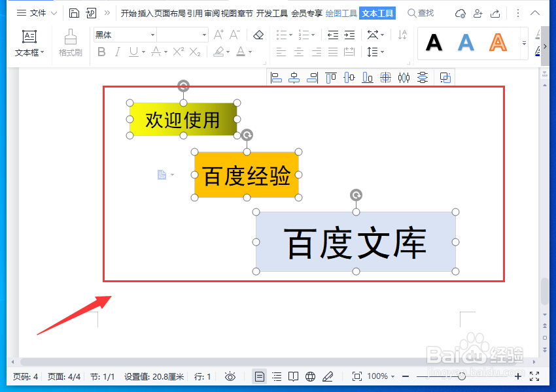Image resolution: width=556 pixels, height=392 pixels.
Task: Align objects to bottom in floating toolbar
Action: [368, 78]
